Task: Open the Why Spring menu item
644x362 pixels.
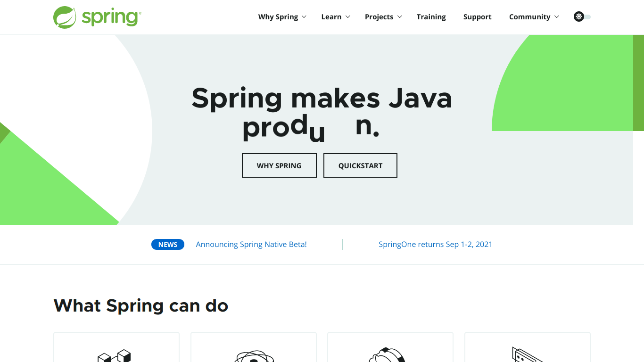Action: point(278,17)
